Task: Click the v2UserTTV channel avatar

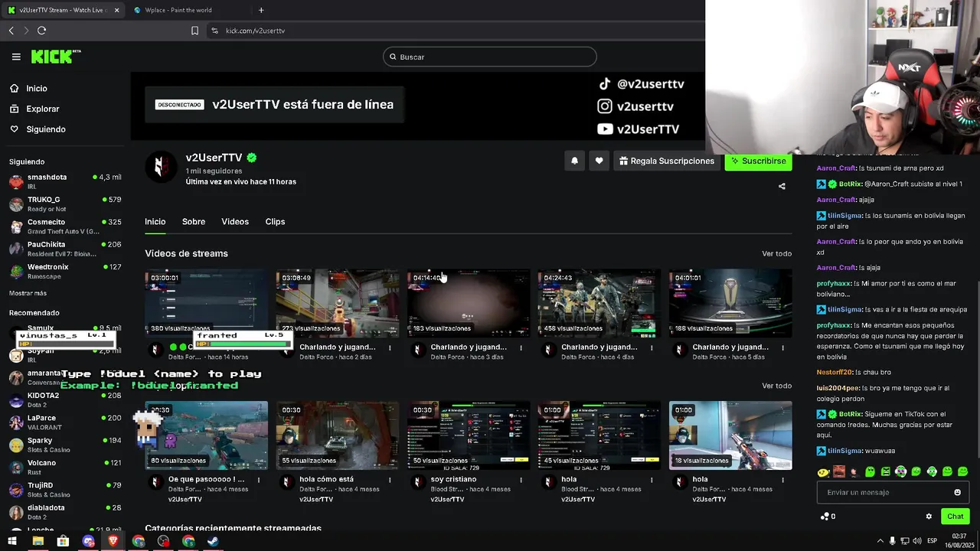Action: click(161, 166)
